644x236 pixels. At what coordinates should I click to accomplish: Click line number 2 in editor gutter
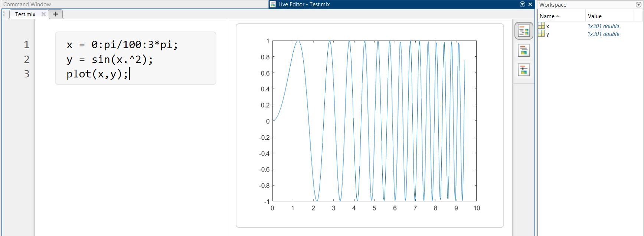[x=27, y=59]
